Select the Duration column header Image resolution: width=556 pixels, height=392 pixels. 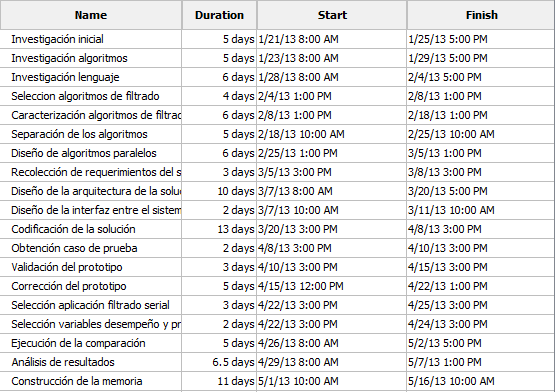pyautogui.click(x=219, y=15)
